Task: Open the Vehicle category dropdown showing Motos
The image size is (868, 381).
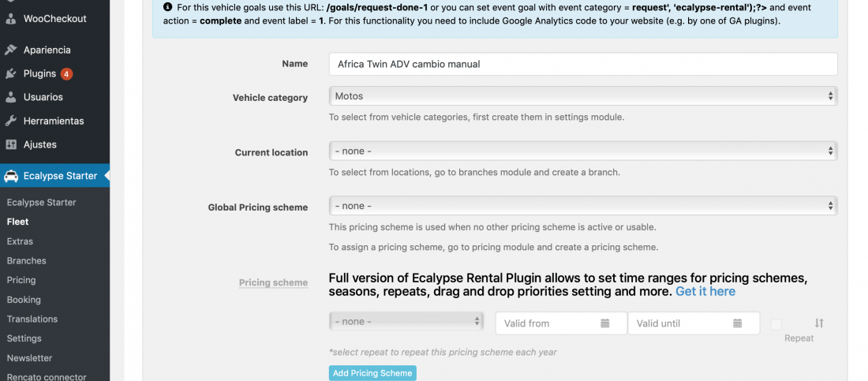Action: tap(583, 95)
